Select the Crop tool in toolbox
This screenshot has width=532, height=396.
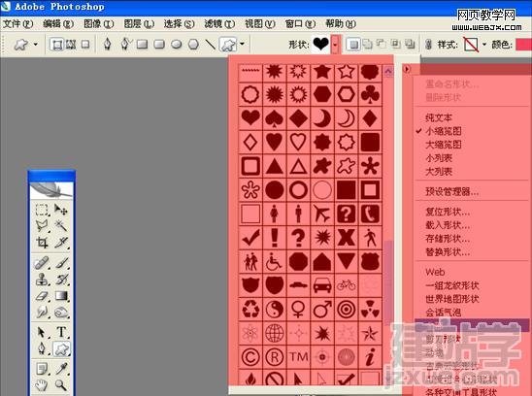42,243
